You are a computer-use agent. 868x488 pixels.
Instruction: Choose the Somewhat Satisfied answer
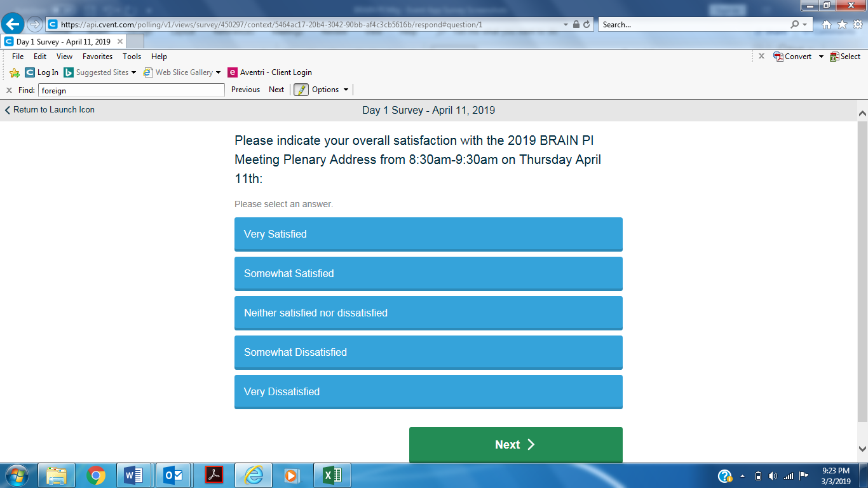click(428, 273)
